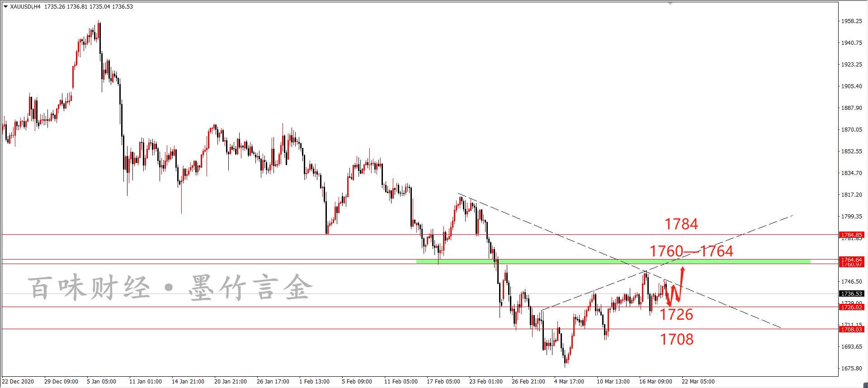Click the 17 Feb 05:00 date label
868x388 pixels.
click(443, 382)
